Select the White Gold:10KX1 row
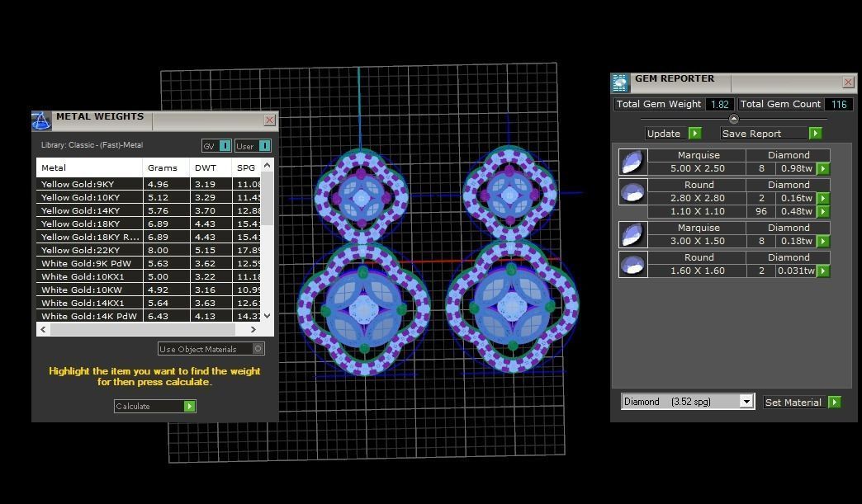Viewport: 862px width, 504px height. [149, 276]
